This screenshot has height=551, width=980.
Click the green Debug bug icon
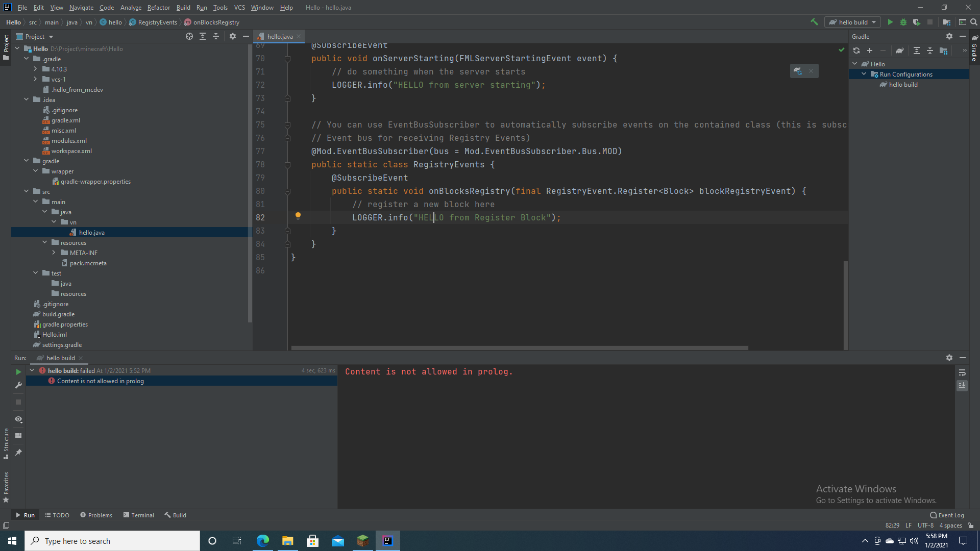pyautogui.click(x=903, y=22)
